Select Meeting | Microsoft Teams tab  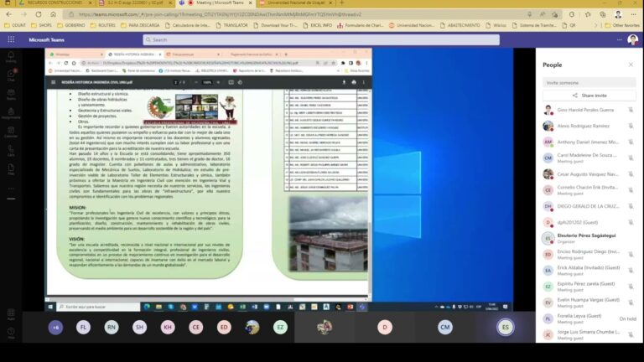point(216,3)
